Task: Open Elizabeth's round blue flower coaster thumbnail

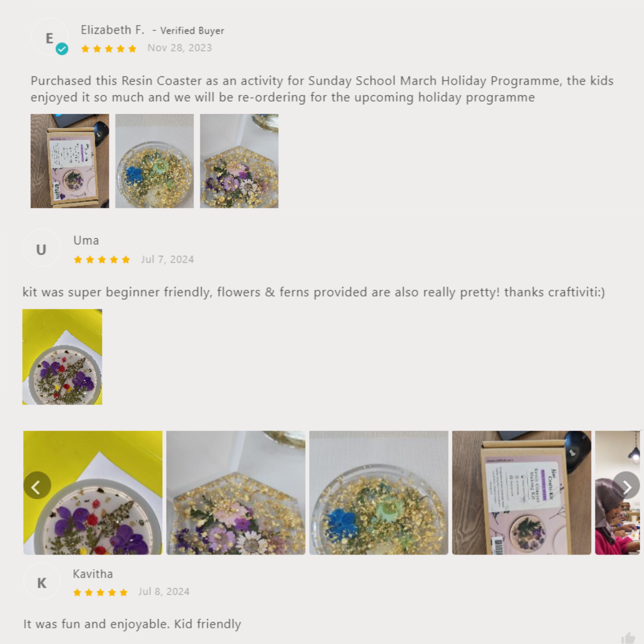Action: [x=155, y=161]
